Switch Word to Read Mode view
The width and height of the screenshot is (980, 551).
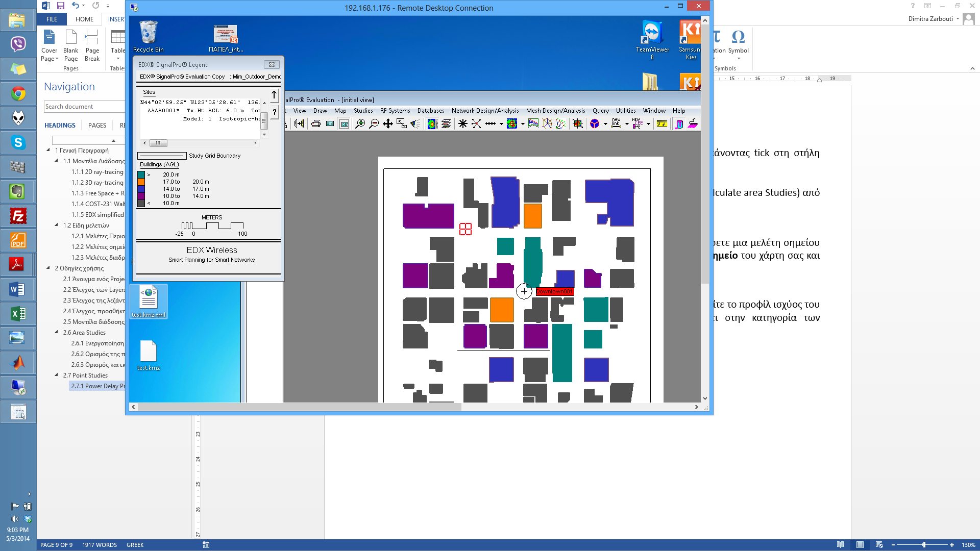[840, 545]
